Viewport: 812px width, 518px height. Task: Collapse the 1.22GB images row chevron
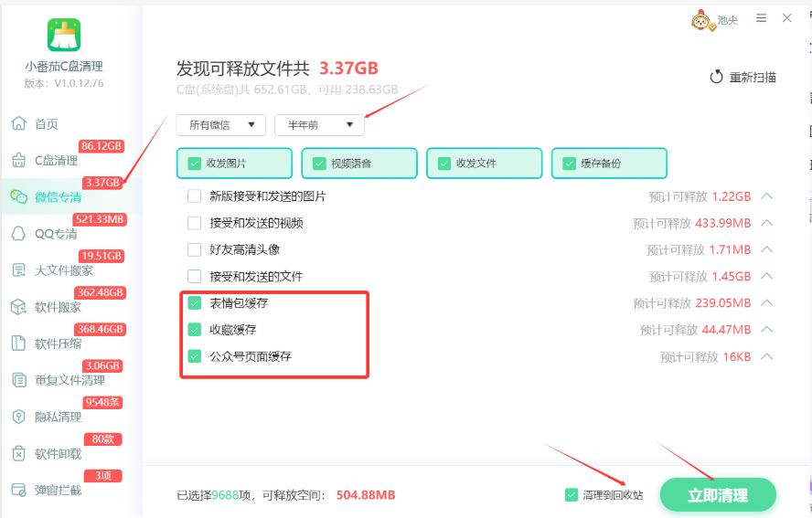tap(767, 196)
